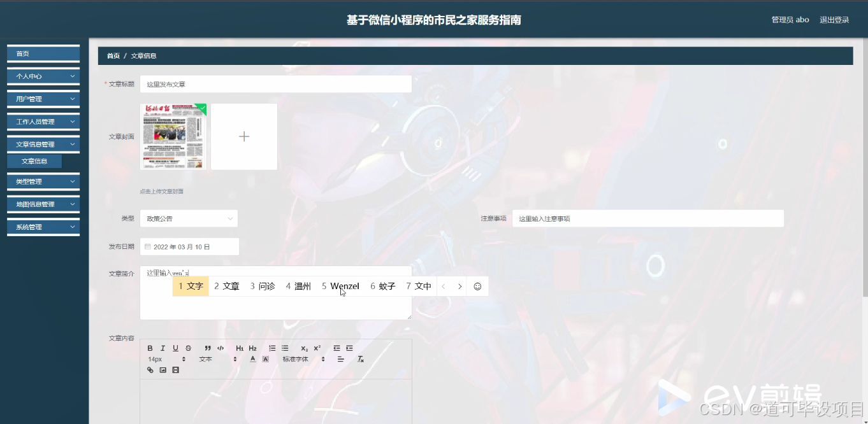This screenshot has width=868, height=424.
Task: Open the 文本 paragraph style dropdown
Action: [218, 359]
